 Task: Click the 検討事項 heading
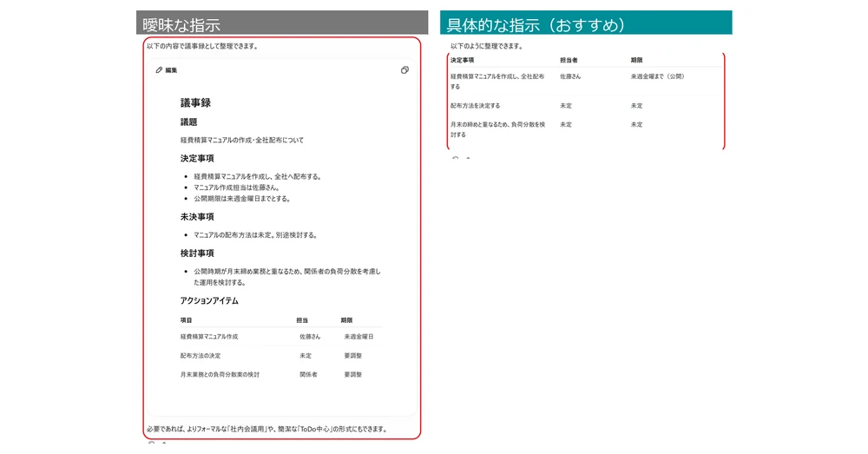pyautogui.click(x=197, y=253)
